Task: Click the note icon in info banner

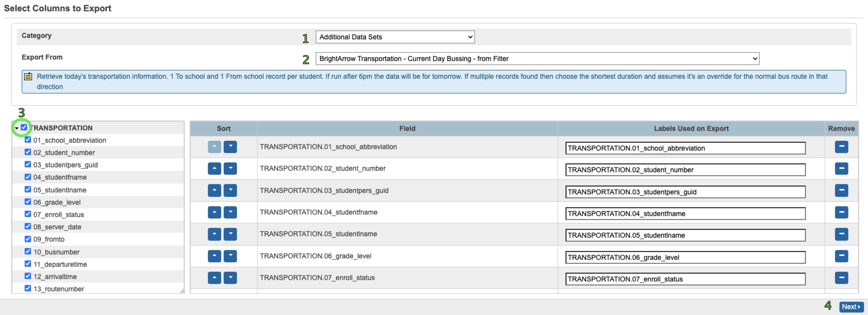Action: (x=28, y=76)
